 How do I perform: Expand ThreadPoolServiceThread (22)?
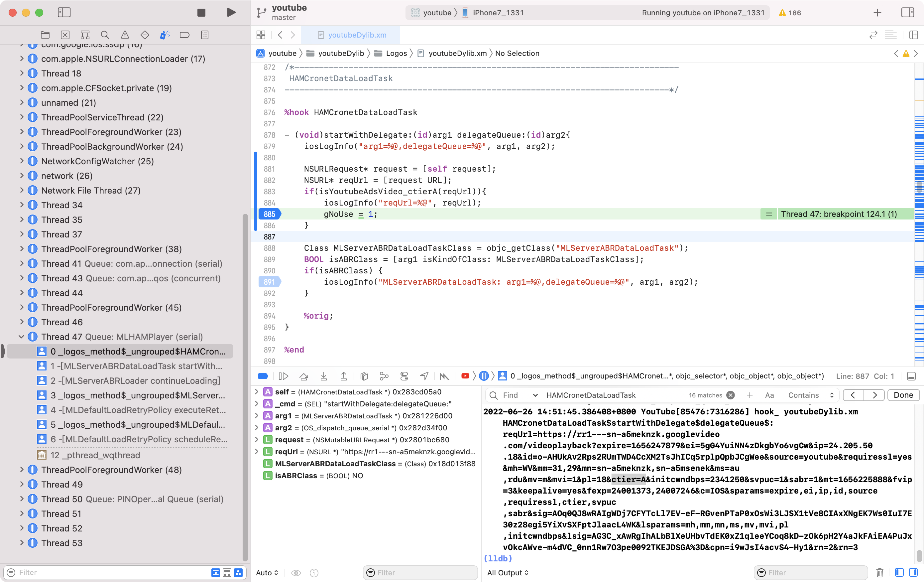click(x=22, y=117)
